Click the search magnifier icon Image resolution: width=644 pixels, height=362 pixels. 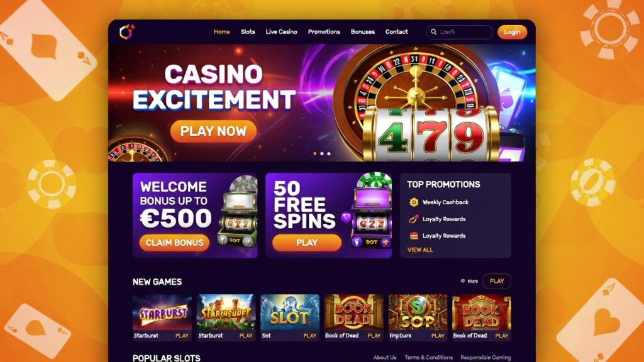pyautogui.click(x=434, y=31)
